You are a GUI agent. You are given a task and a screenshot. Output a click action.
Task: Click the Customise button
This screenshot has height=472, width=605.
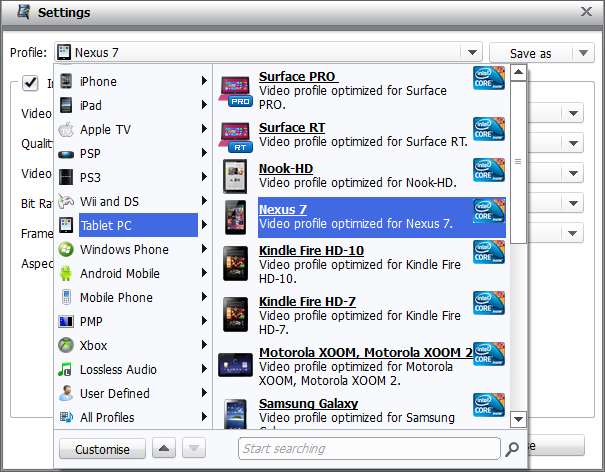(x=102, y=449)
